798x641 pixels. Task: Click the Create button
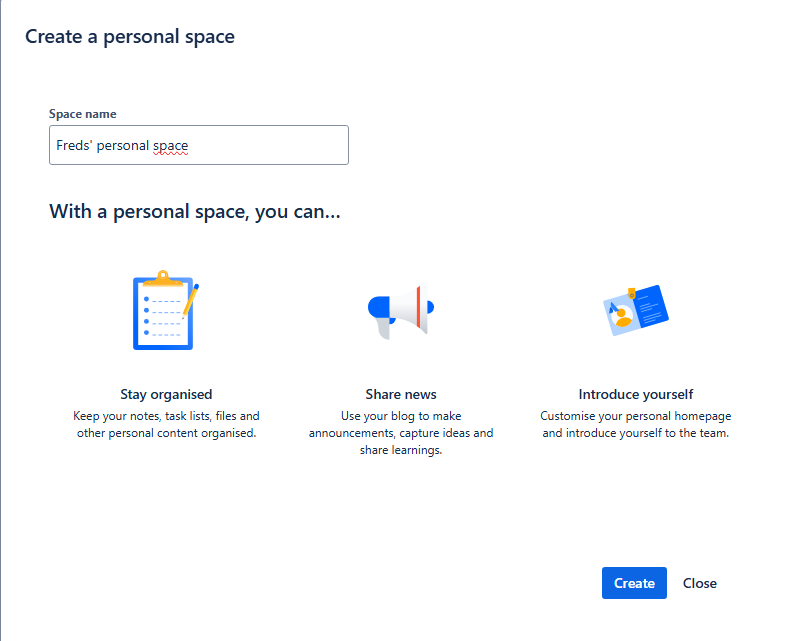point(634,583)
